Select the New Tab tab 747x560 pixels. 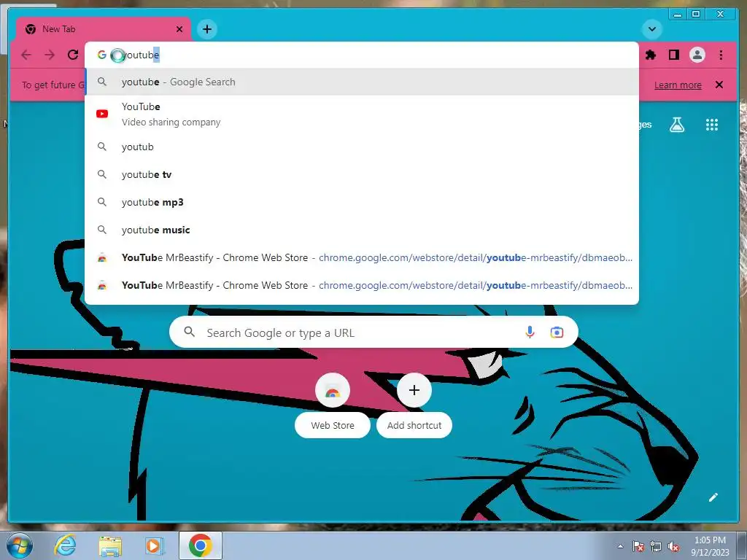[104, 29]
